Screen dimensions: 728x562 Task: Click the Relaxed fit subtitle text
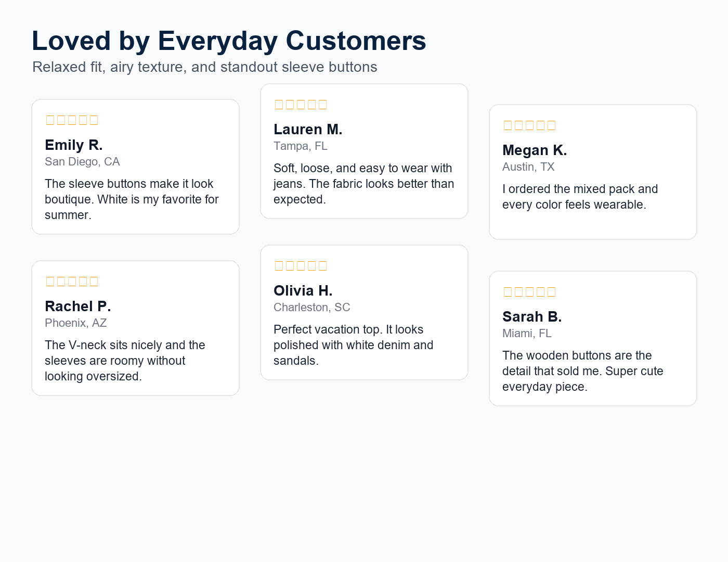pos(205,67)
